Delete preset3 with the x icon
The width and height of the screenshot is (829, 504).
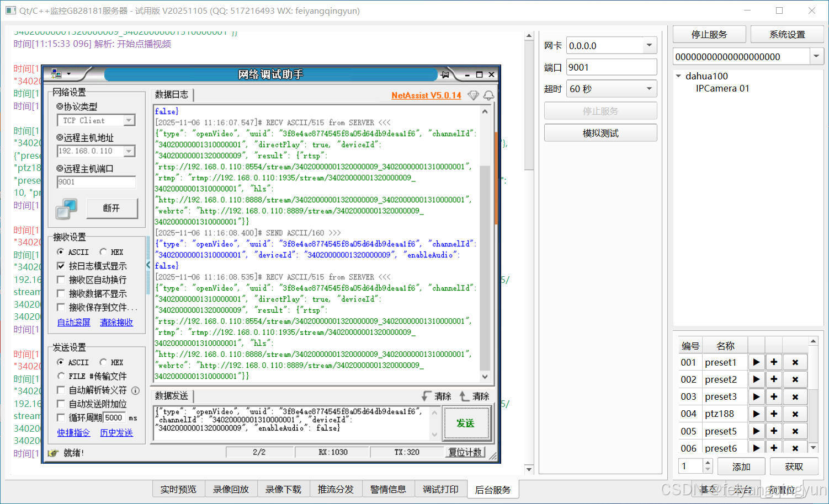coord(795,396)
